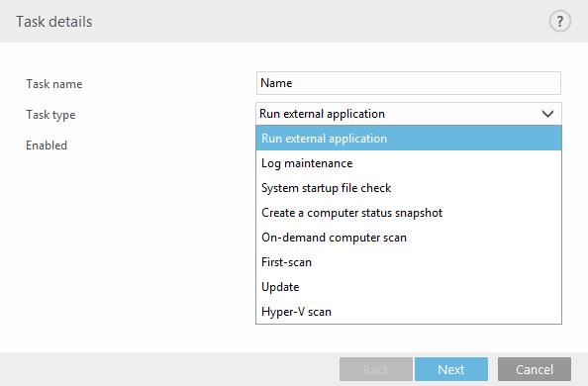Click the Cancel button
This screenshot has width=588, height=386.
(x=535, y=369)
